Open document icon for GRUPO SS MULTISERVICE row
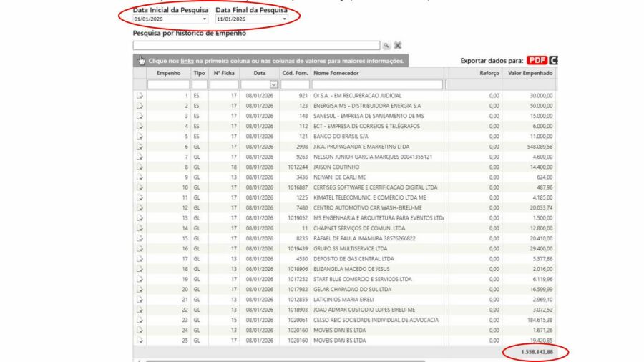 coord(140,249)
